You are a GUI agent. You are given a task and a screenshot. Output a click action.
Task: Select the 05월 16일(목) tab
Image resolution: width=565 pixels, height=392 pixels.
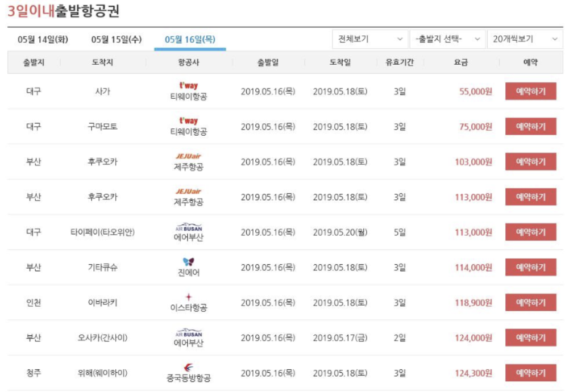(x=190, y=40)
